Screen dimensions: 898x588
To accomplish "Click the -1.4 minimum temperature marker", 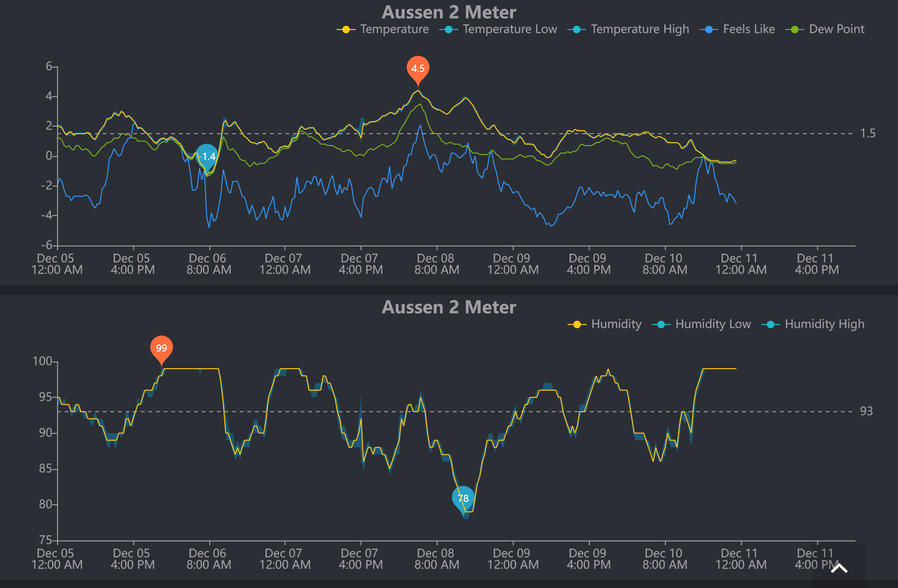I will 207,156.
